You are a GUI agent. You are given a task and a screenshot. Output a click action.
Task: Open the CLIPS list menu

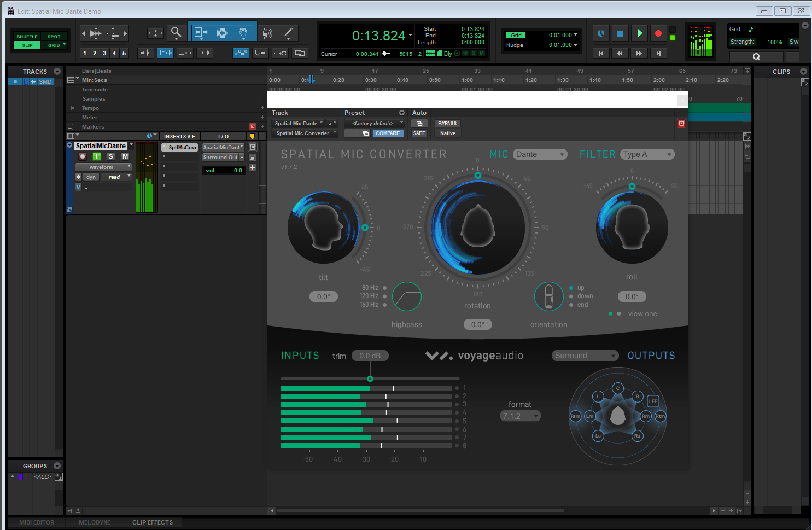click(803, 72)
